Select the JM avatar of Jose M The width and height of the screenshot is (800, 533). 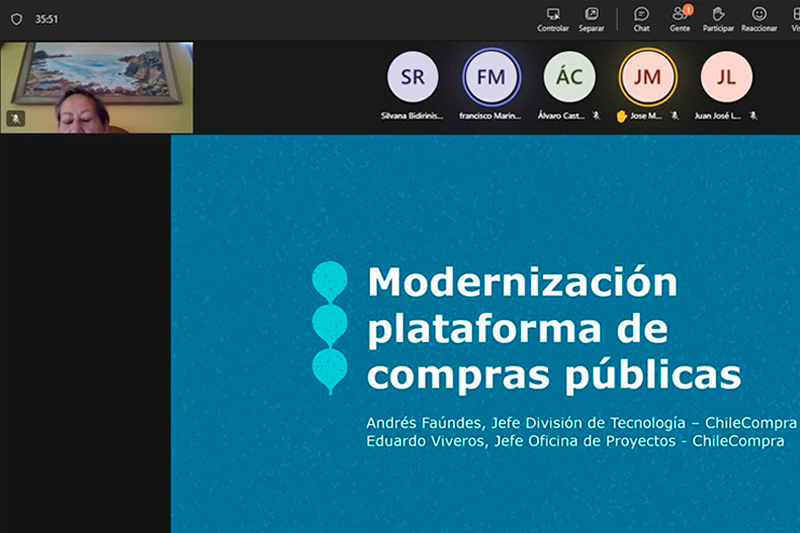(647, 77)
